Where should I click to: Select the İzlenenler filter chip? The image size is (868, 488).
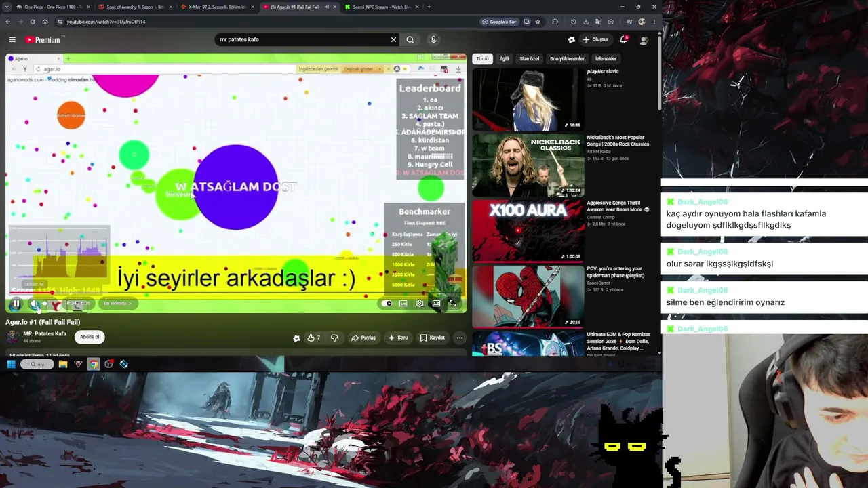(606, 59)
